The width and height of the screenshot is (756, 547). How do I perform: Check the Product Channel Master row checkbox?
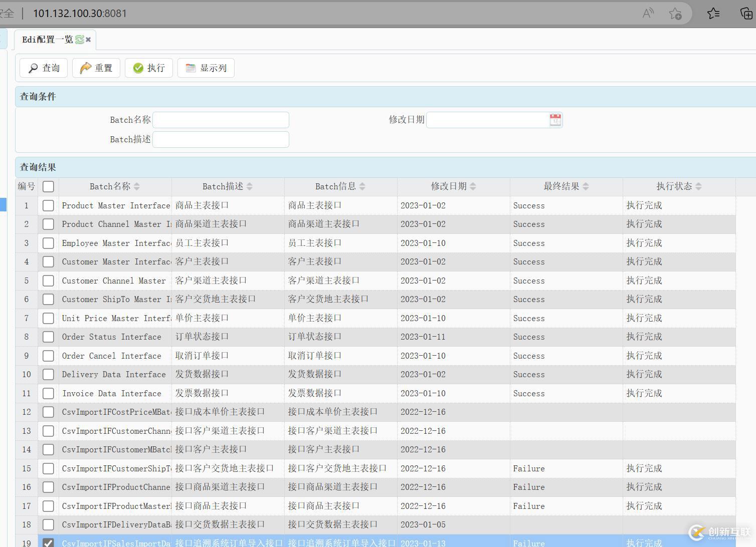[48, 224]
